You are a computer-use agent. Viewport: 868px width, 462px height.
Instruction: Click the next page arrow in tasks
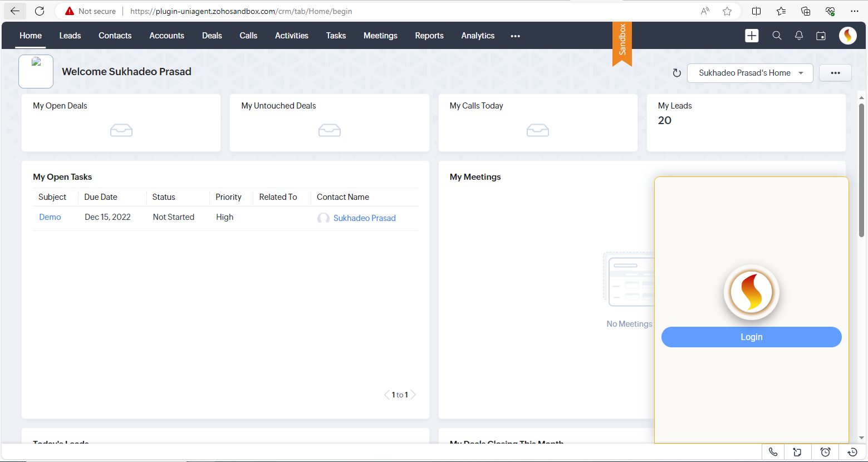(413, 395)
